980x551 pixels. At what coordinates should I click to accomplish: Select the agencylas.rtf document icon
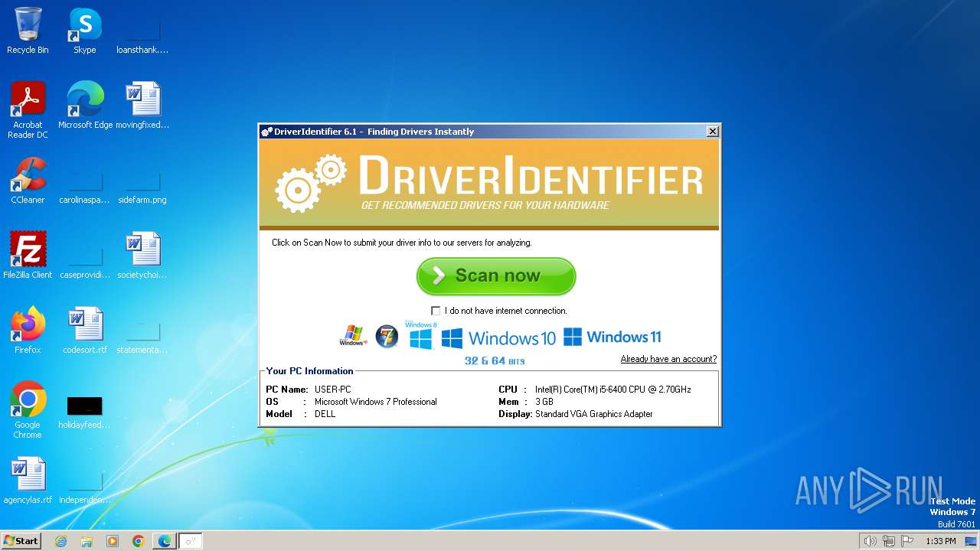coord(28,481)
